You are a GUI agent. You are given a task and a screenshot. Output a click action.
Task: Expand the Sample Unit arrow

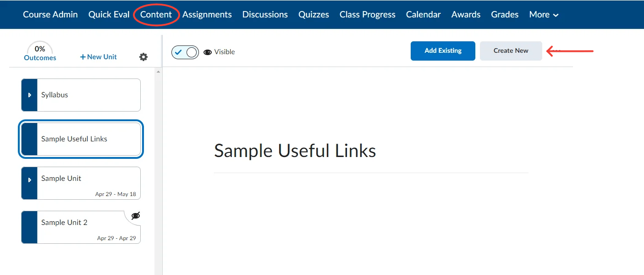pos(29,180)
